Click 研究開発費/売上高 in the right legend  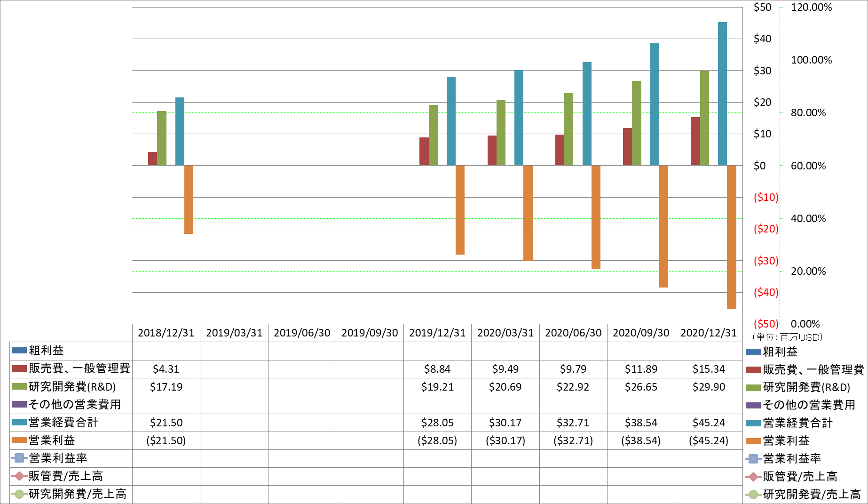click(812, 495)
